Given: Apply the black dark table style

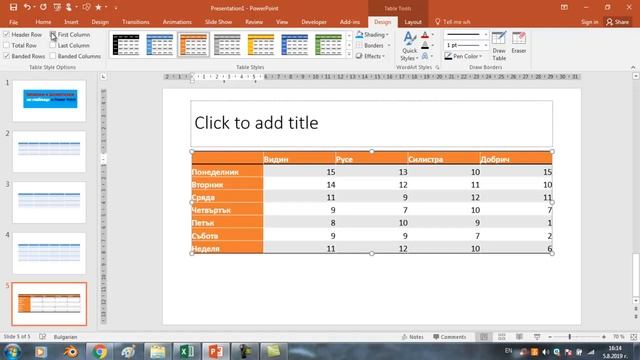Looking at the screenshot, I should point(126,44).
